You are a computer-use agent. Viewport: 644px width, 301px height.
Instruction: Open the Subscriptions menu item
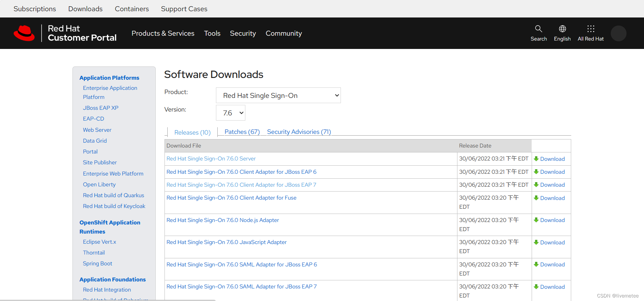(35, 9)
